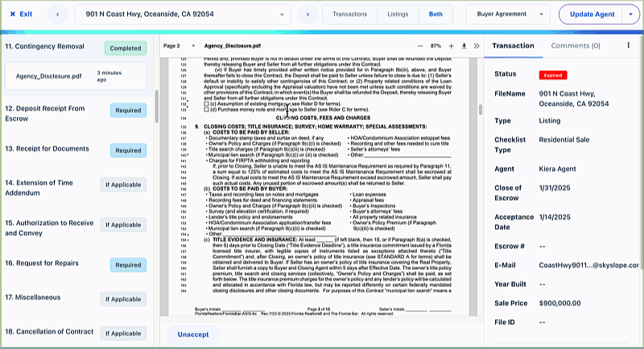Click the checklist panel scrollbar
This screenshot has width=644, height=349.
(x=156, y=106)
